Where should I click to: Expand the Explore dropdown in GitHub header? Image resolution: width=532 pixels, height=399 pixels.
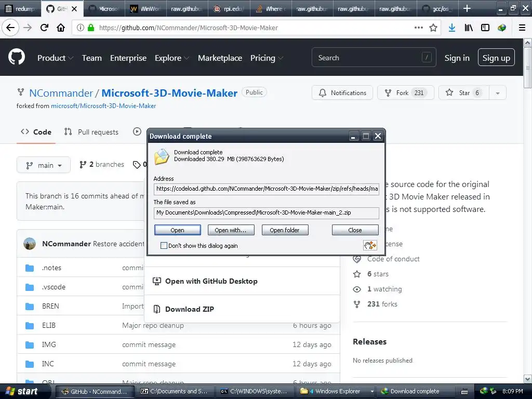pyautogui.click(x=171, y=58)
